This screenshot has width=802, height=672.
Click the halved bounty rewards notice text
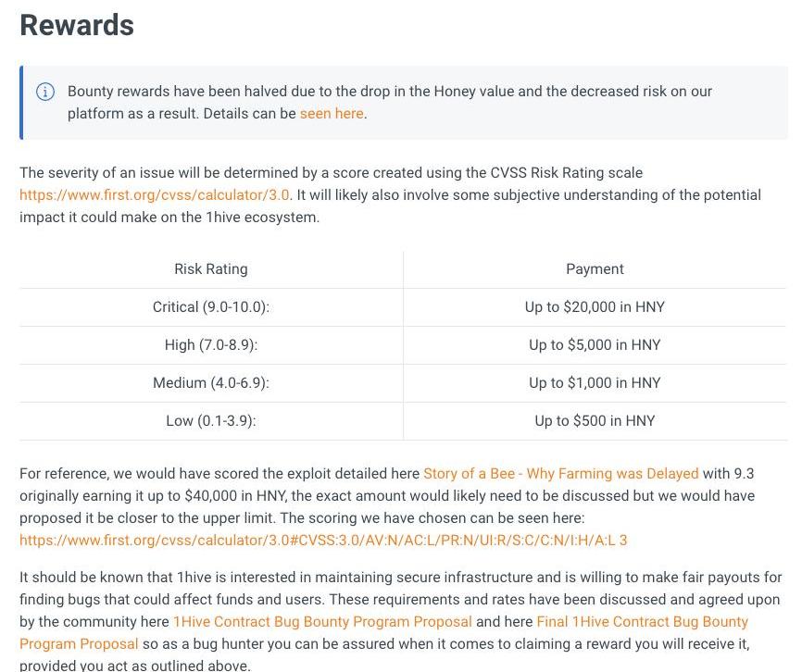point(390,102)
